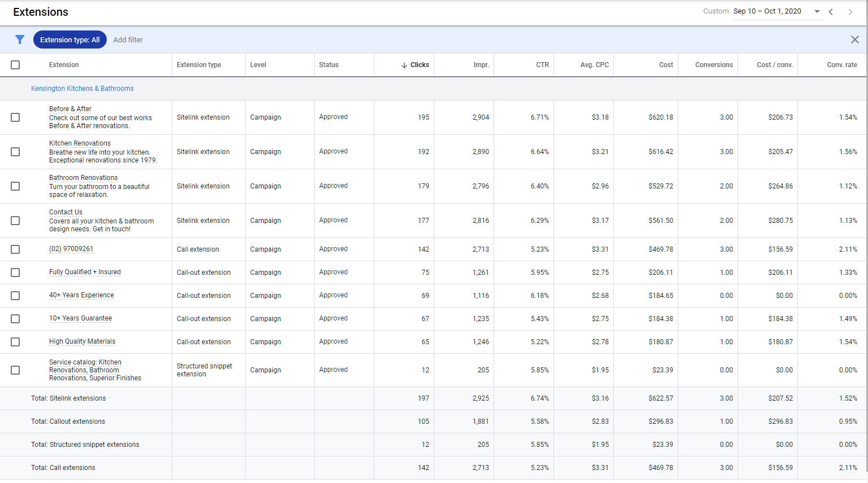Sort by Avg. CPC column header

[x=594, y=65]
